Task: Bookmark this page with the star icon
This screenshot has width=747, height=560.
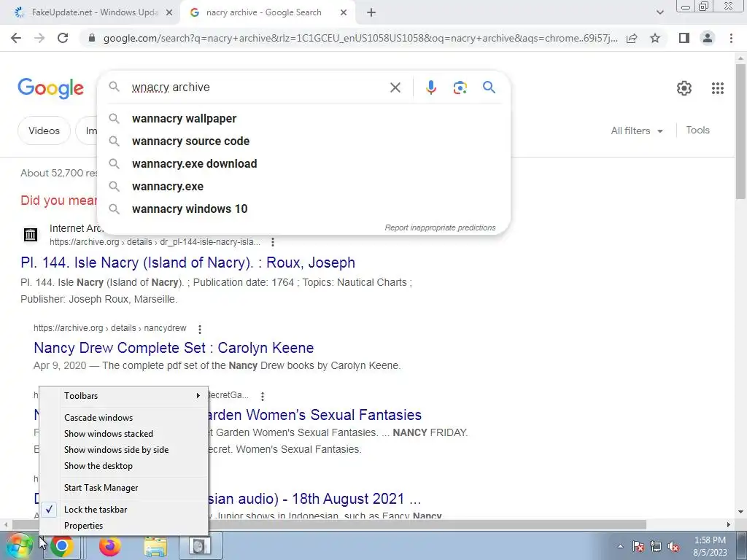Action: pyautogui.click(x=655, y=38)
